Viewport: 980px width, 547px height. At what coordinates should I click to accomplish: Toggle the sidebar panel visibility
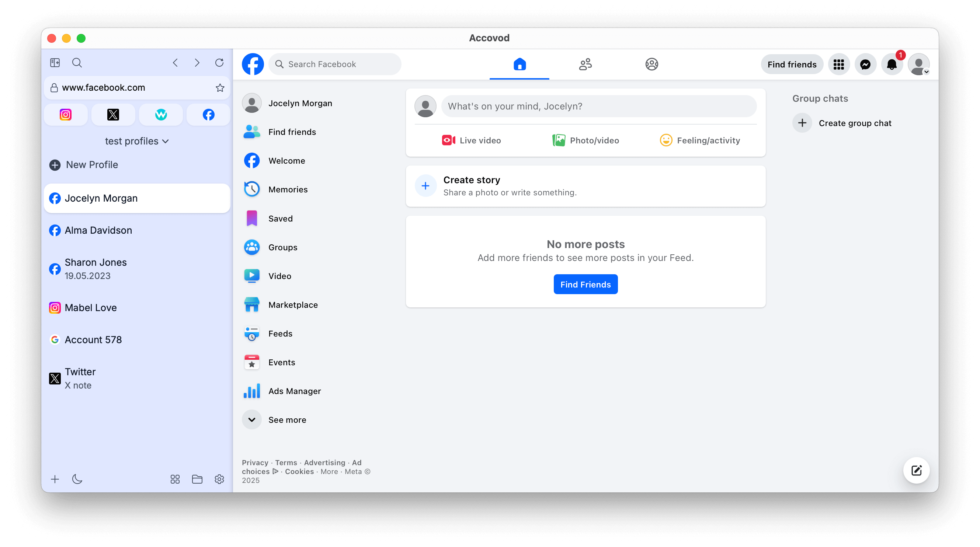point(55,63)
